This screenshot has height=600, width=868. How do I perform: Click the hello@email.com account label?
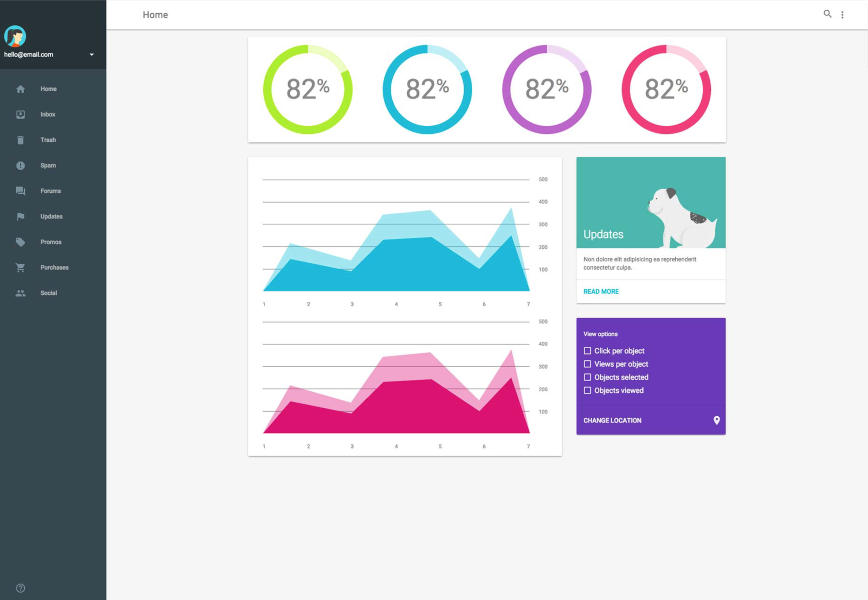pyautogui.click(x=28, y=55)
